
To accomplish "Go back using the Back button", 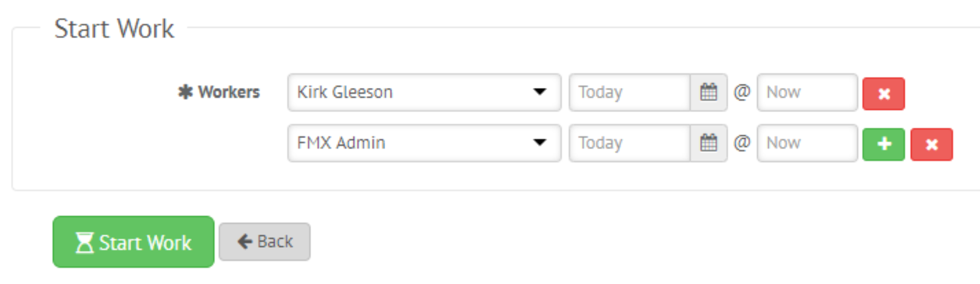I will 265,241.
